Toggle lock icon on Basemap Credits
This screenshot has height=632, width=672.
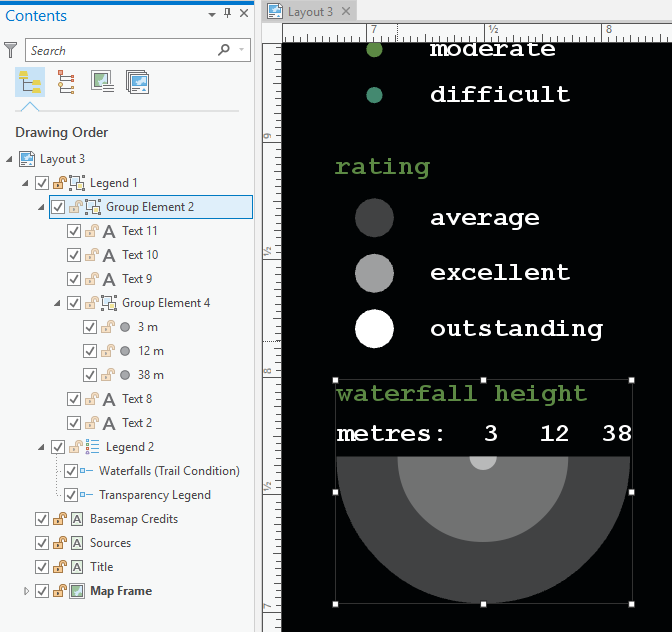tap(60, 519)
